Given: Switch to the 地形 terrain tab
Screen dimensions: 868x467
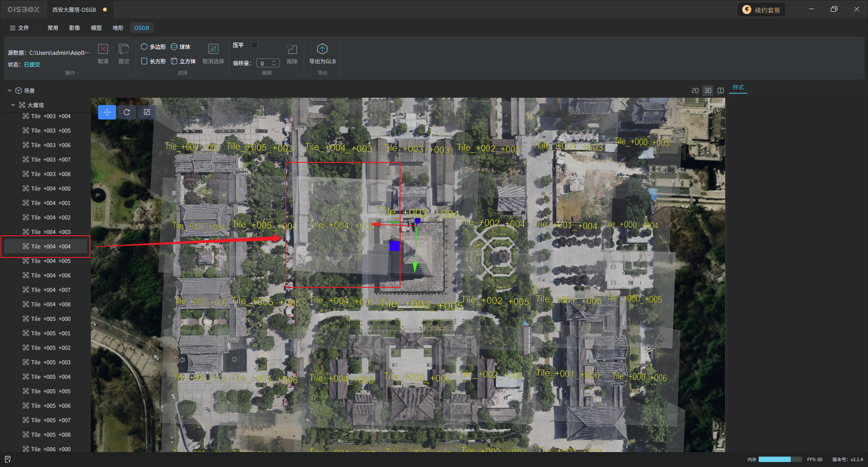Looking at the screenshot, I should (118, 28).
